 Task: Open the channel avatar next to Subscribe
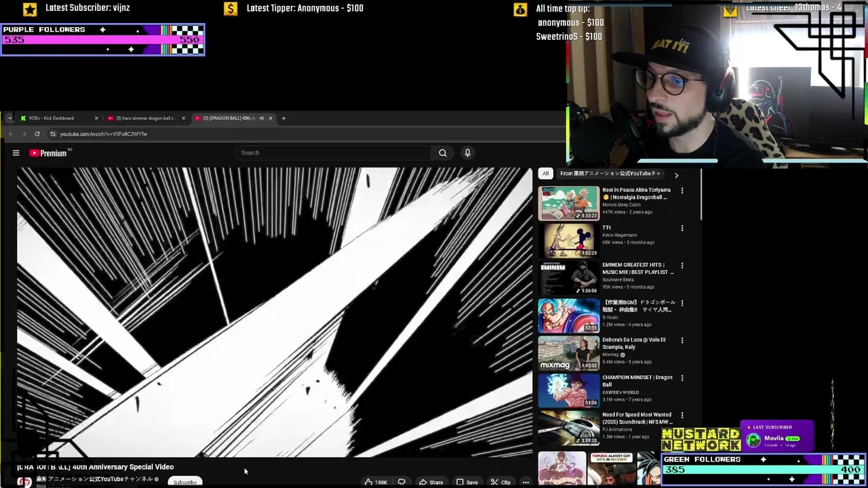pyautogui.click(x=24, y=482)
